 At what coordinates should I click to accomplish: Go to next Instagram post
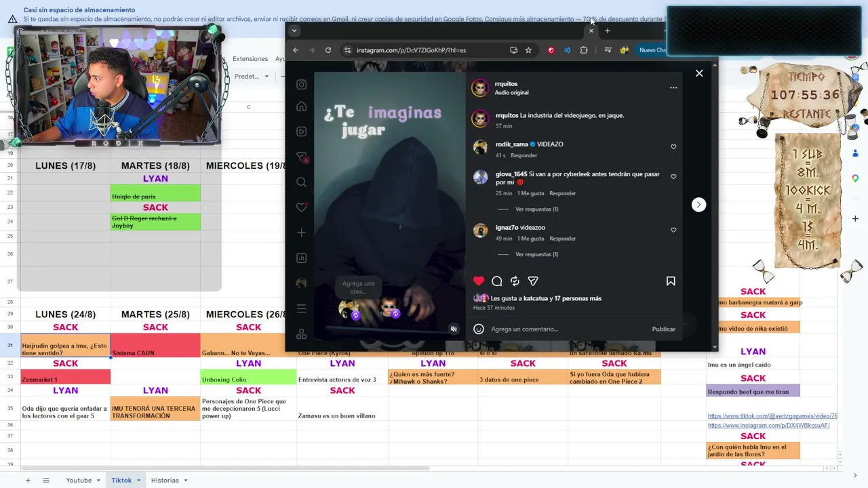click(x=698, y=205)
